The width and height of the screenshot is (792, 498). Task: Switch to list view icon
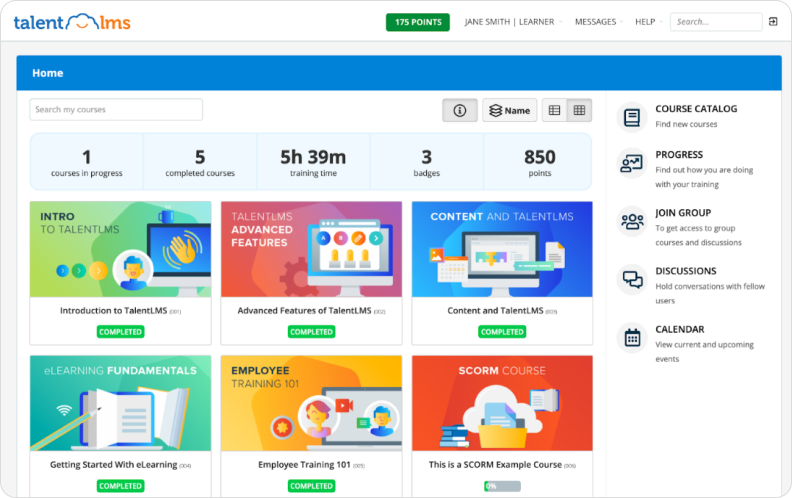(554, 110)
